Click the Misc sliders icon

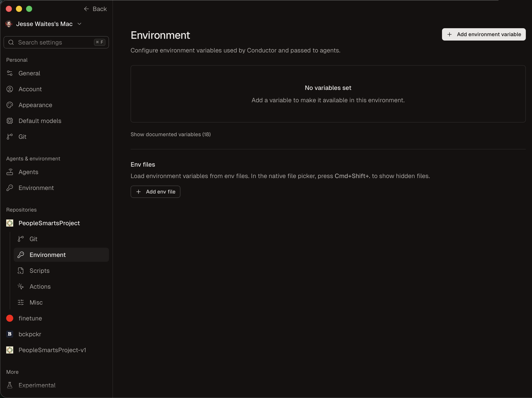(x=21, y=303)
